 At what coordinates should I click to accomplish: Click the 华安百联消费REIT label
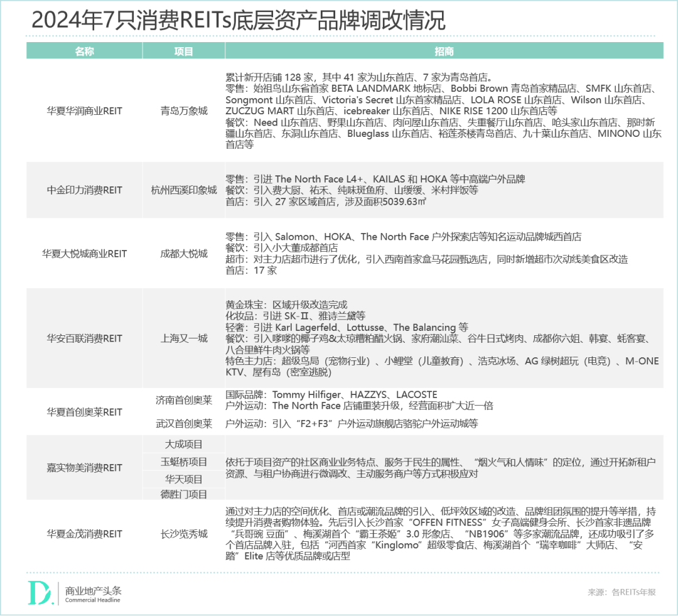84,337
